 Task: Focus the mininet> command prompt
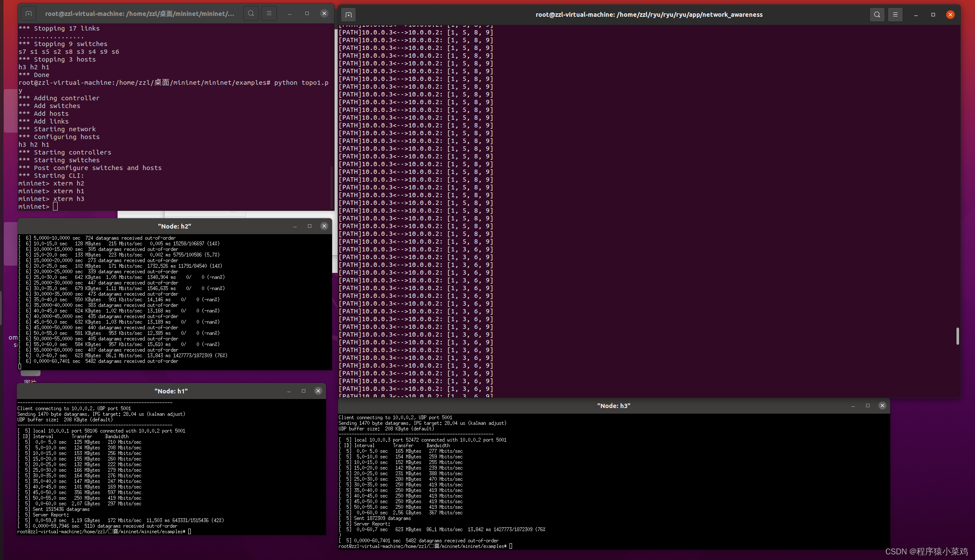coord(55,207)
